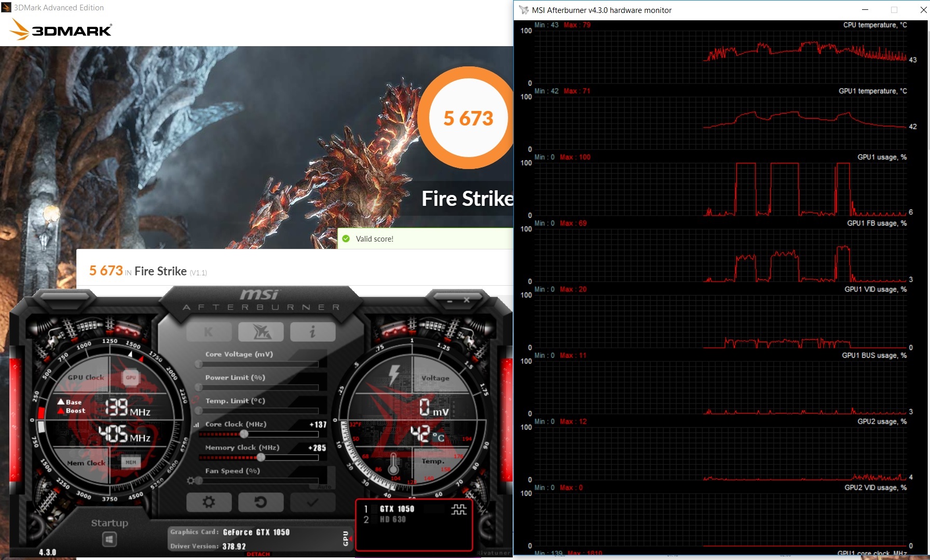Click the thermometer icon in Temp gauge
This screenshot has width=930, height=560.
[393, 463]
